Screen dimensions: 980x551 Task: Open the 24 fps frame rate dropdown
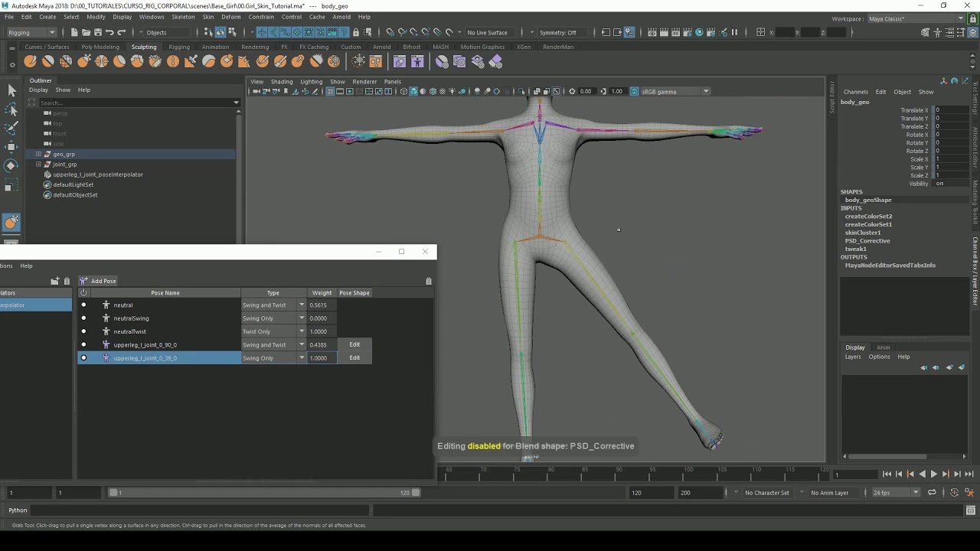coord(896,493)
